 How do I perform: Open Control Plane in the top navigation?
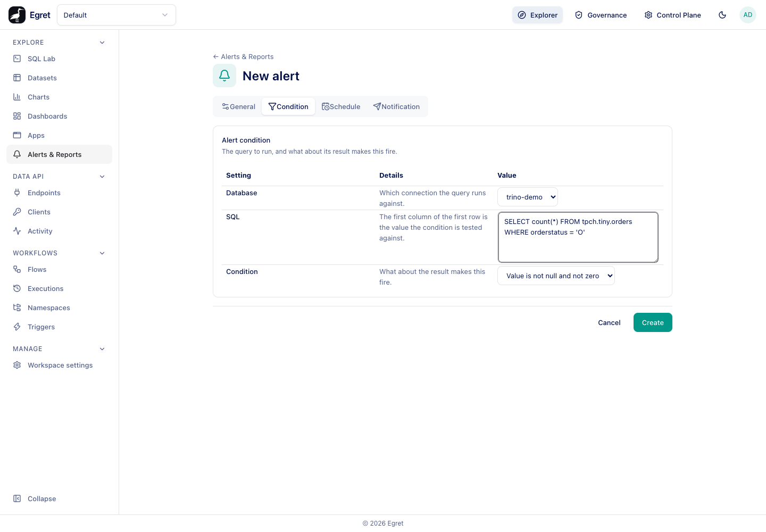(x=672, y=15)
